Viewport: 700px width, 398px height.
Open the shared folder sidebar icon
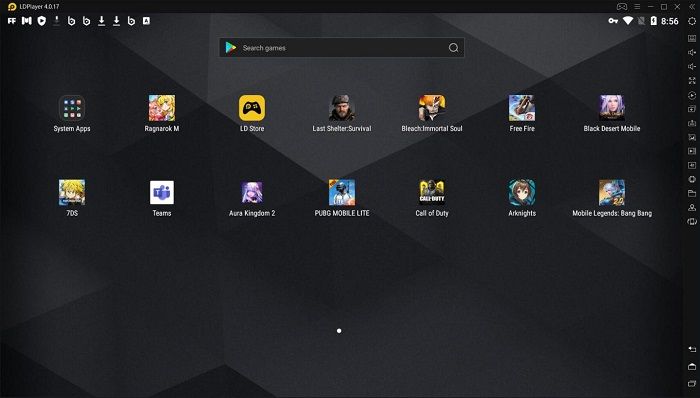pos(692,193)
